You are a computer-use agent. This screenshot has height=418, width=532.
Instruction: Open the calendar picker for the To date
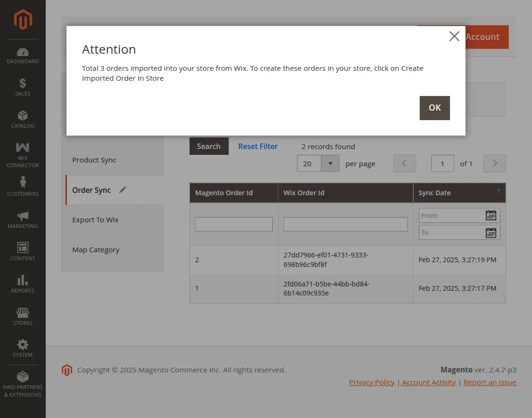tap(491, 232)
